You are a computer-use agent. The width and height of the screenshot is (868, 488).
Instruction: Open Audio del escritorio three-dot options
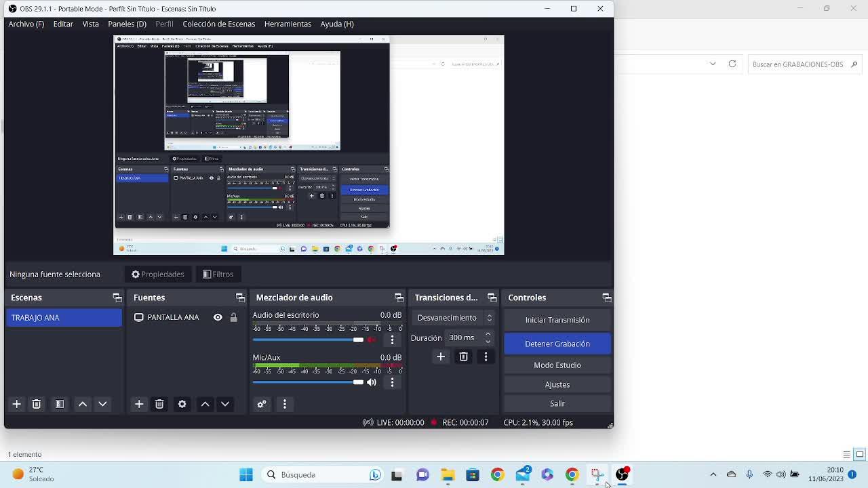click(x=392, y=340)
